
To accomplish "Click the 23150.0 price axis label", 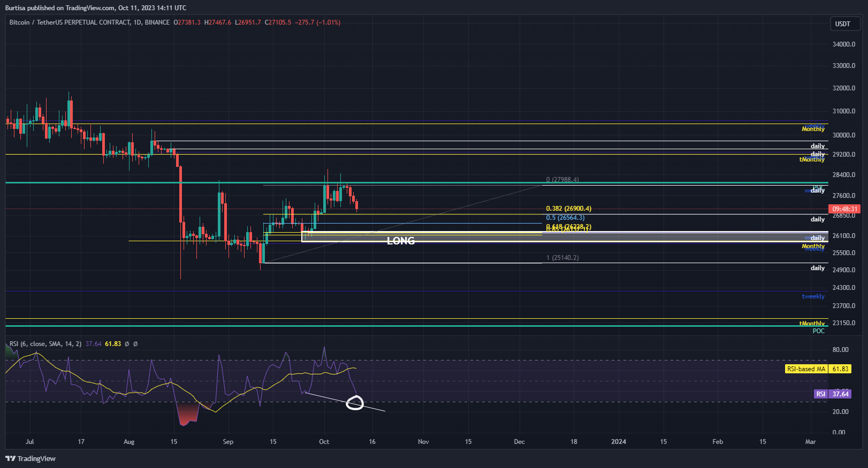I will pos(844,323).
